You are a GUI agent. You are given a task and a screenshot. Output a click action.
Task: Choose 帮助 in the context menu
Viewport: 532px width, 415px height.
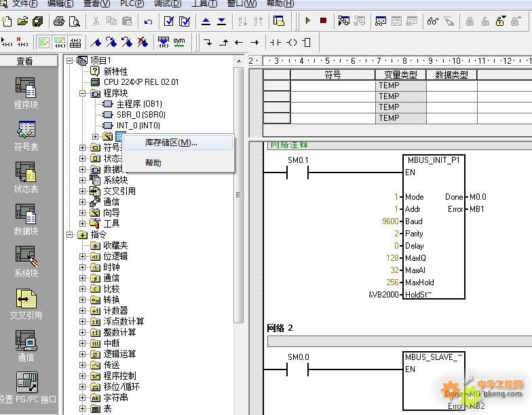click(x=178, y=163)
